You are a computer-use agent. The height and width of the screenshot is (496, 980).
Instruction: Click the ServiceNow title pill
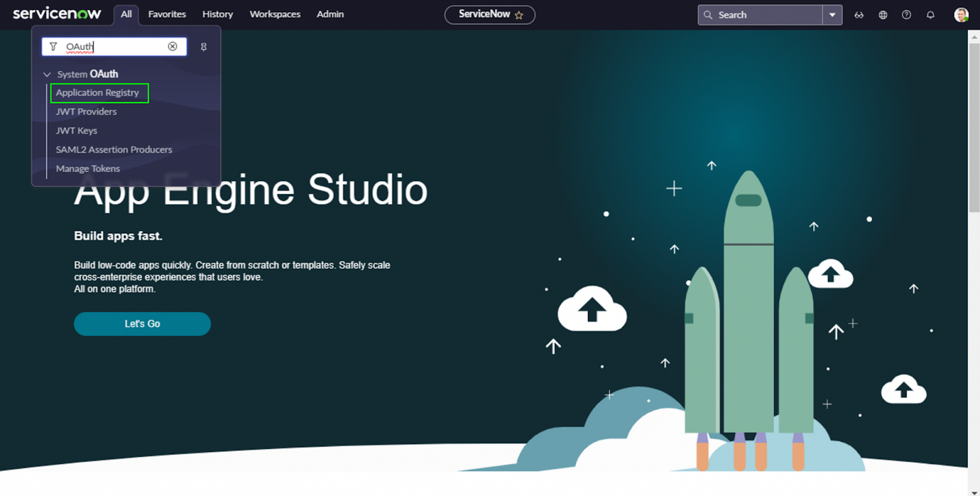[489, 15]
